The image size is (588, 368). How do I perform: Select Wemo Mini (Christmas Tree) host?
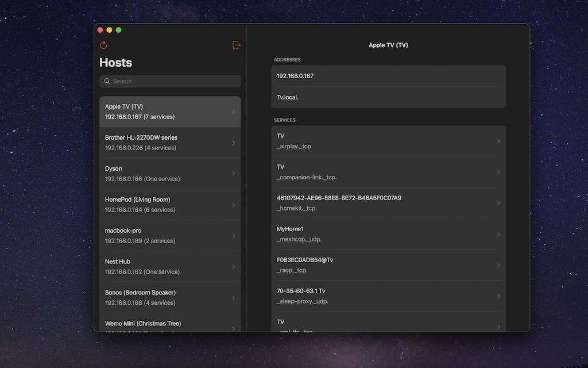pyautogui.click(x=169, y=324)
